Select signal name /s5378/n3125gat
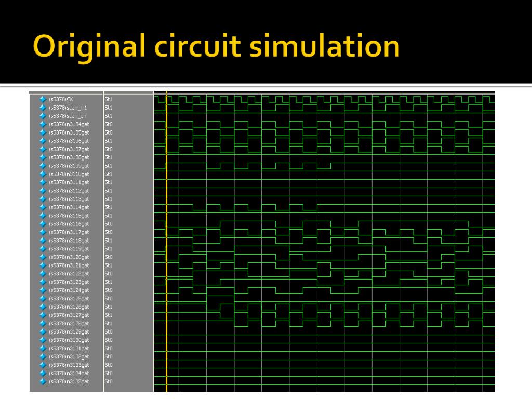532x399 pixels. click(69, 299)
